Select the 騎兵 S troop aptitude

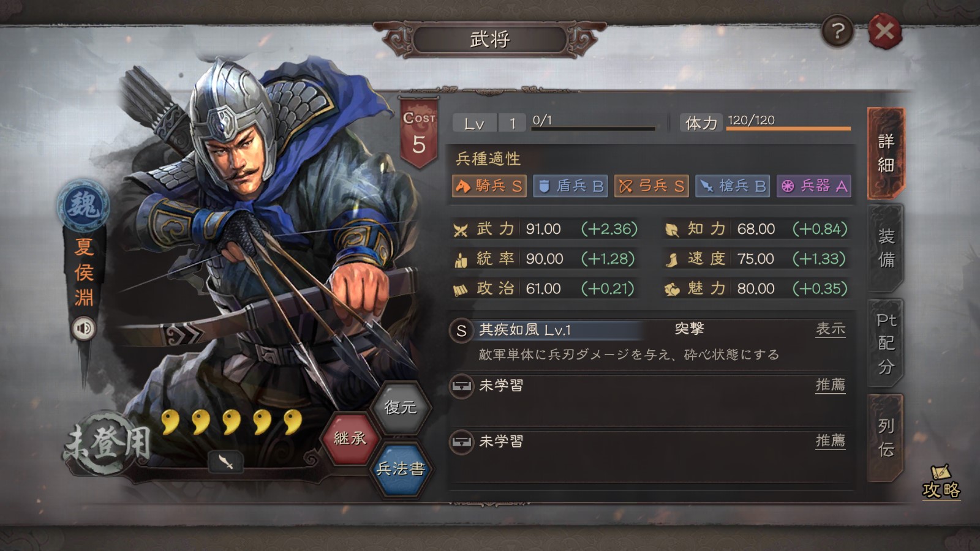(489, 186)
